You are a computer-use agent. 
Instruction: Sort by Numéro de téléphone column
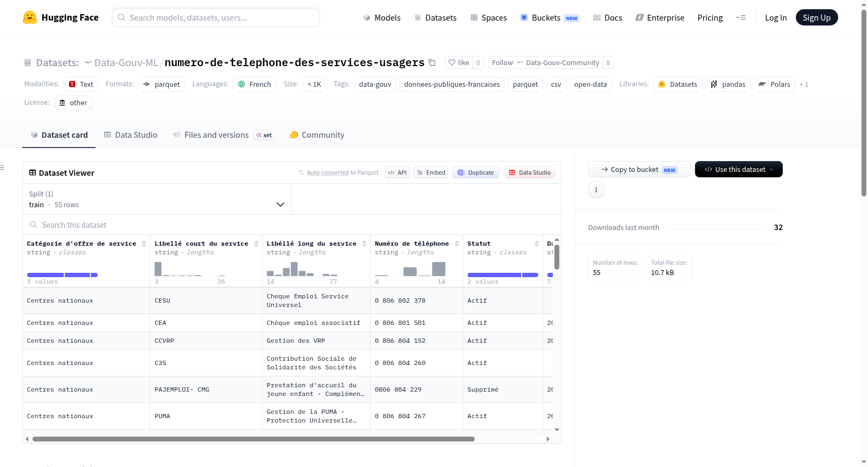coord(457,244)
